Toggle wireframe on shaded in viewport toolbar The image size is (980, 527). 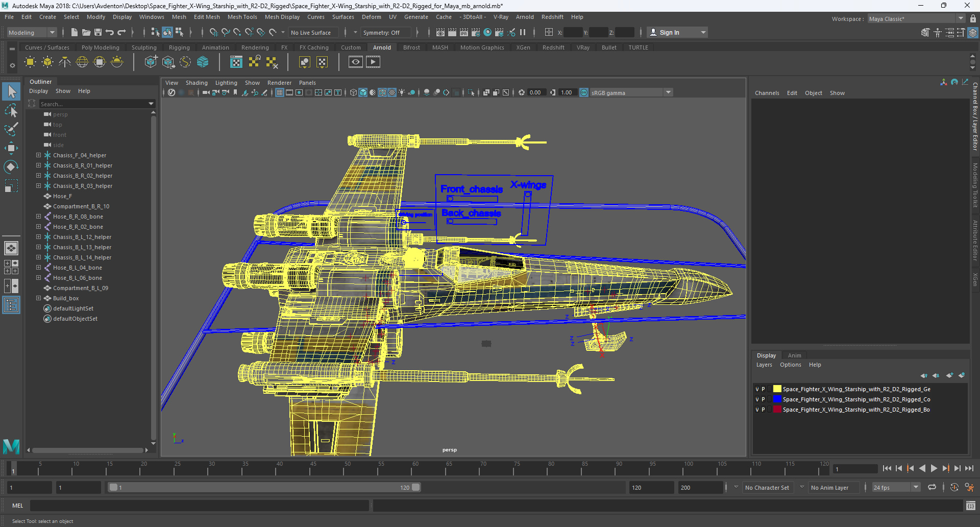pyautogui.click(x=382, y=92)
